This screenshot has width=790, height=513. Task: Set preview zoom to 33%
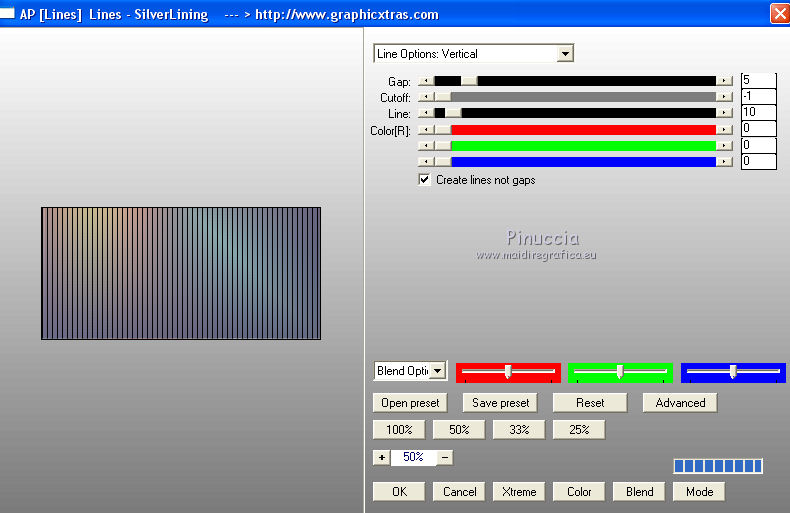pyautogui.click(x=519, y=430)
